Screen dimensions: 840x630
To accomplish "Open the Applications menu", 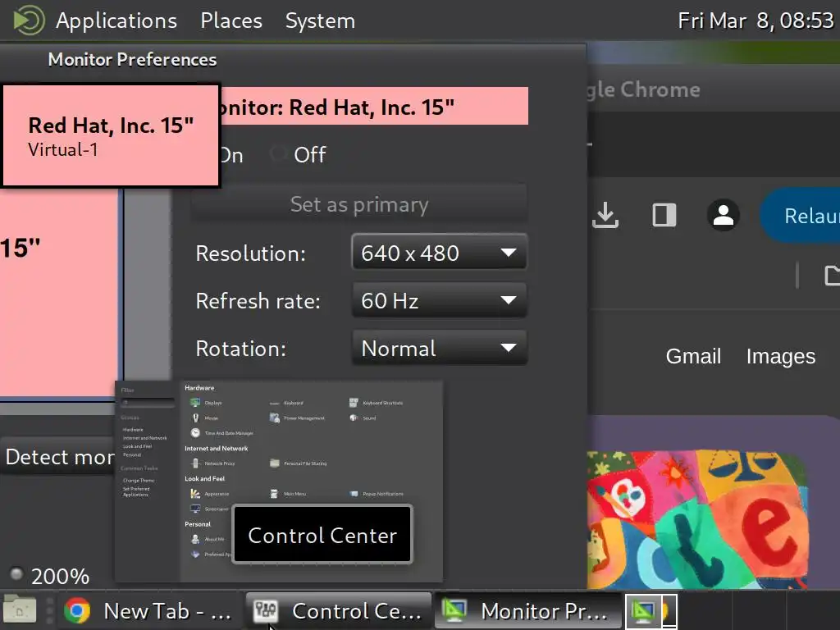I will click(x=116, y=21).
